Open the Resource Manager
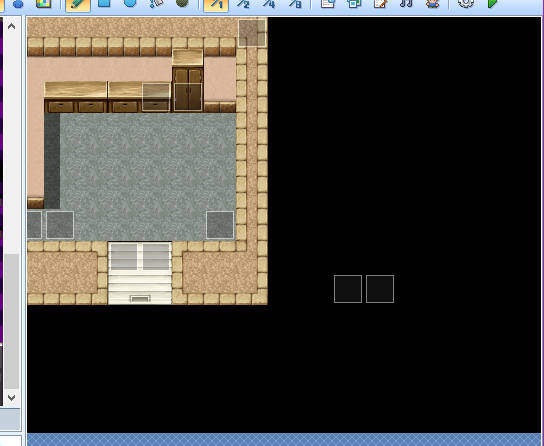Image resolution: width=544 pixels, height=446 pixels. (354, 3)
